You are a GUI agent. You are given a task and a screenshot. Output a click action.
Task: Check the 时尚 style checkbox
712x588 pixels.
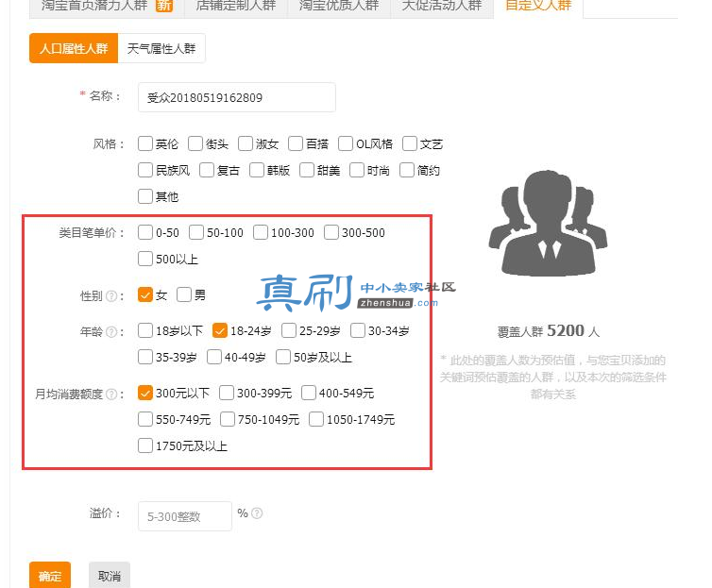pos(357,170)
